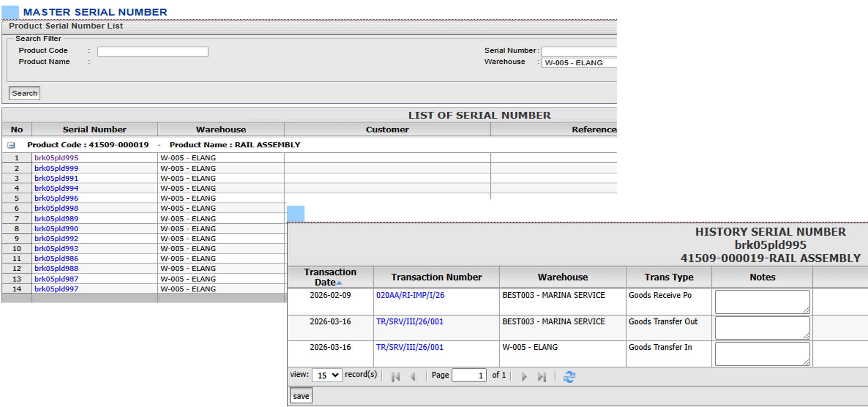
Task: Open serial number brk05pld993 link
Action: [56, 248]
